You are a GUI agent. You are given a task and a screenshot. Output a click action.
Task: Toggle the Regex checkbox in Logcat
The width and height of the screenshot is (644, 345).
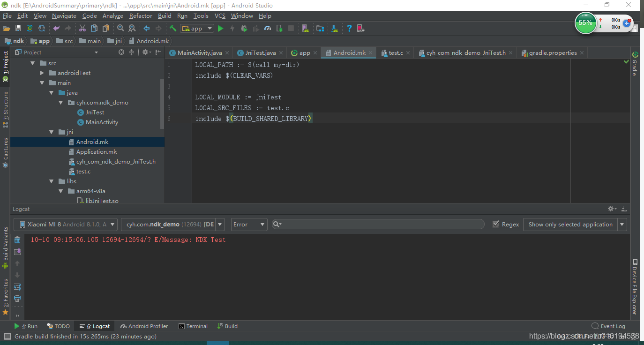click(x=496, y=224)
